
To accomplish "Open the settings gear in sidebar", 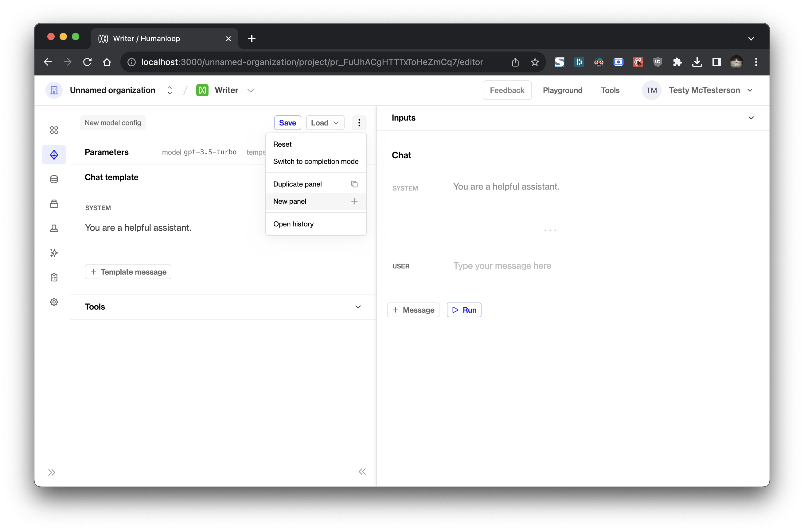I will coord(54,302).
